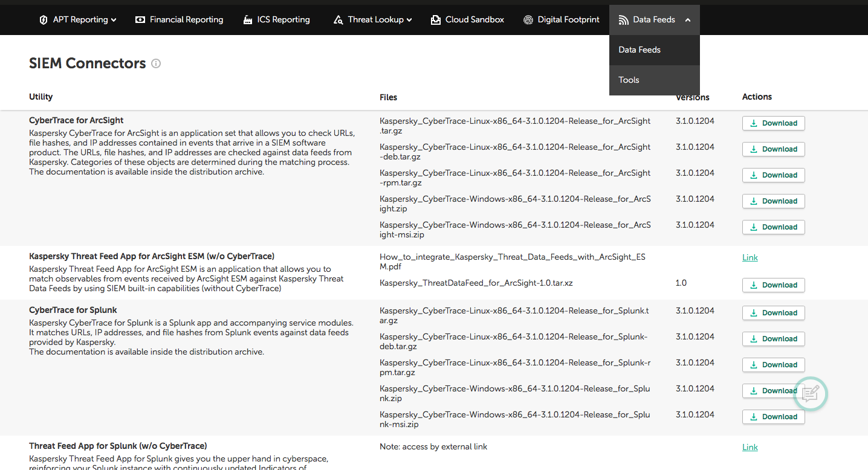Select Tools from the Data Feeds menu
The height and width of the screenshot is (470, 868).
[629, 80]
